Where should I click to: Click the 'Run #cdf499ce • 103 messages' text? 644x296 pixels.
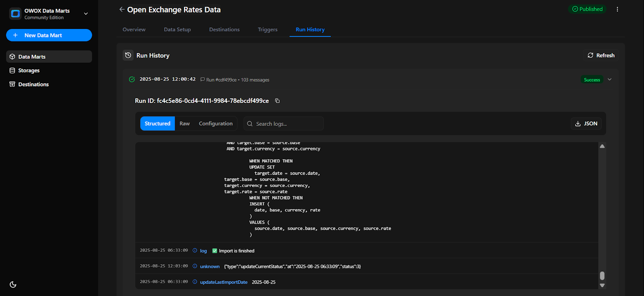tap(237, 80)
